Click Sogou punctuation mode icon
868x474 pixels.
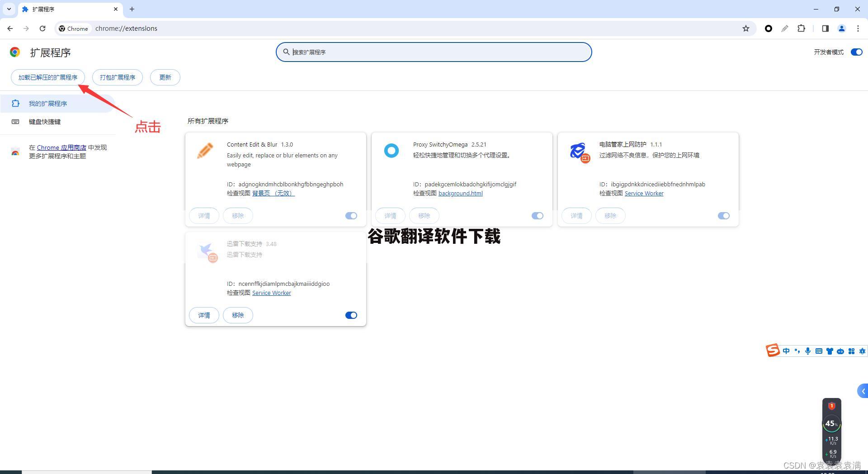coord(797,351)
